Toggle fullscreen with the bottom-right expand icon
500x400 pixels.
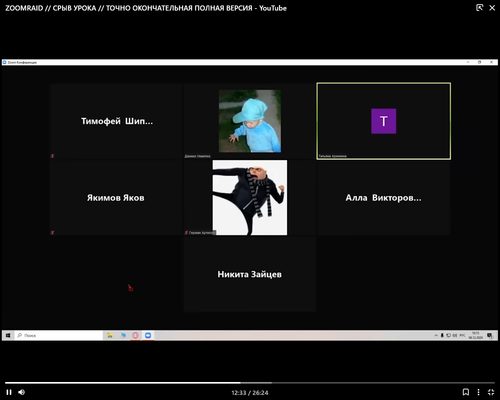[x=491, y=392]
